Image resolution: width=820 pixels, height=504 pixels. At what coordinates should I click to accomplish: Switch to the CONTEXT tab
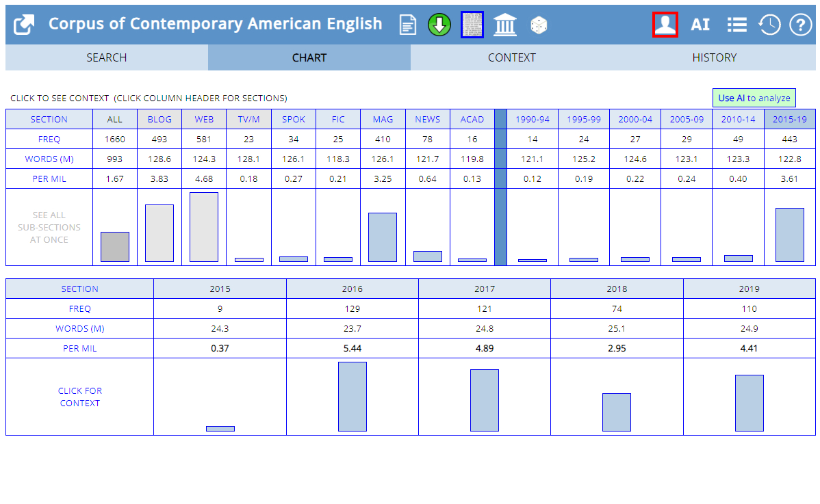click(x=511, y=57)
